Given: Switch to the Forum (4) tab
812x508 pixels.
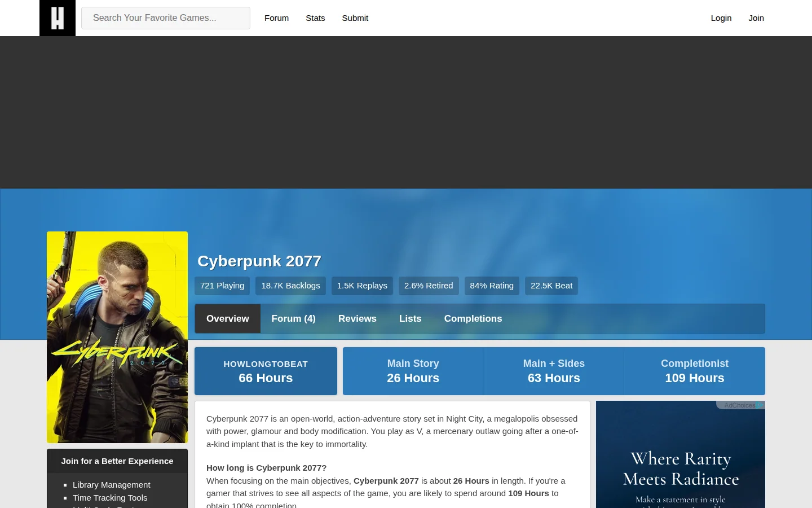Looking at the screenshot, I should [x=294, y=319].
